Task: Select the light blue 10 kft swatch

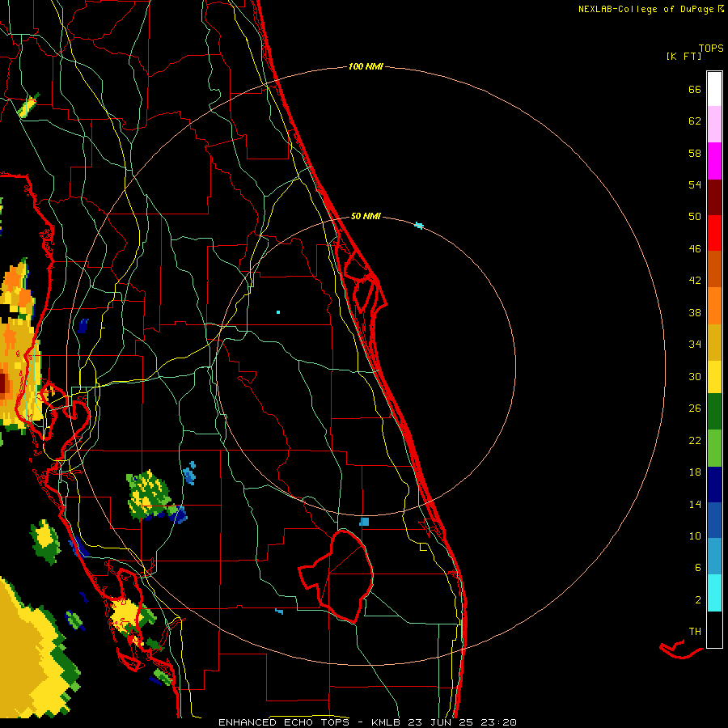Action: point(714,557)
